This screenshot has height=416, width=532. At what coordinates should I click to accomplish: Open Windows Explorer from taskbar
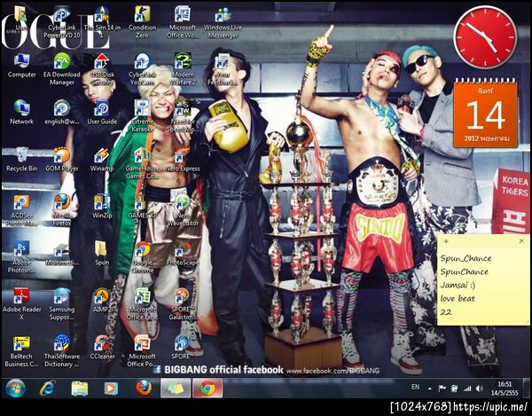click(x=80, y=389)
